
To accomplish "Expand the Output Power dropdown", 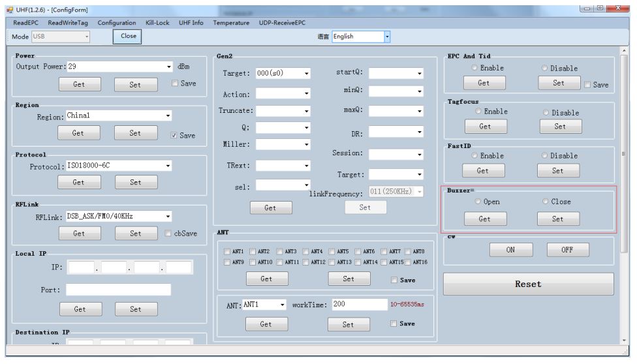I will (x=169, y=67).
